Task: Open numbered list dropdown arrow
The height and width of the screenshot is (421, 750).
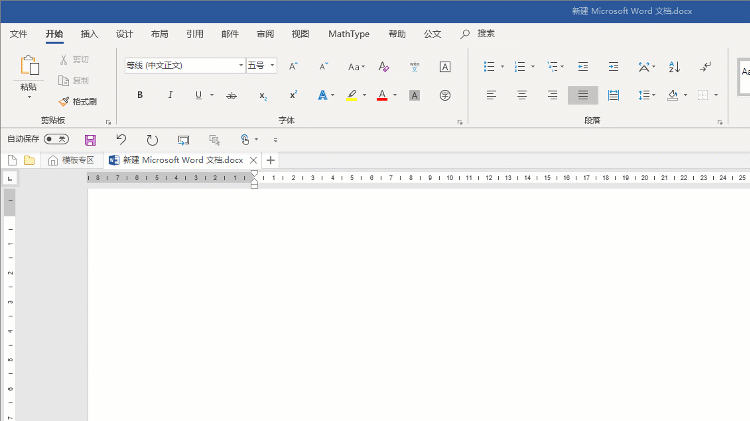Action: (x=533, y=66)
